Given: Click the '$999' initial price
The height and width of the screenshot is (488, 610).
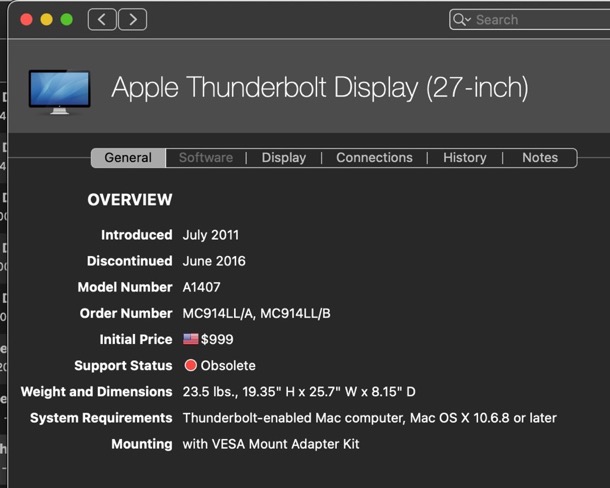Looking at the screenshot, I should 217,339.
